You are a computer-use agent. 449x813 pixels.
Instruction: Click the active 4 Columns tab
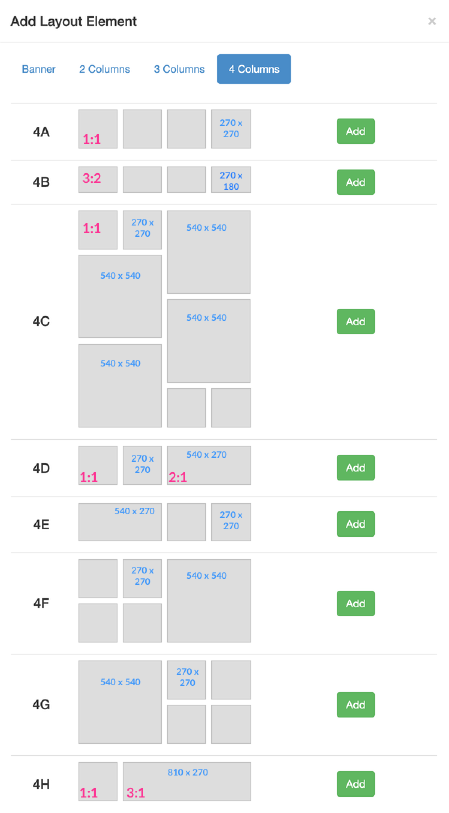click(x=254, y=69)
